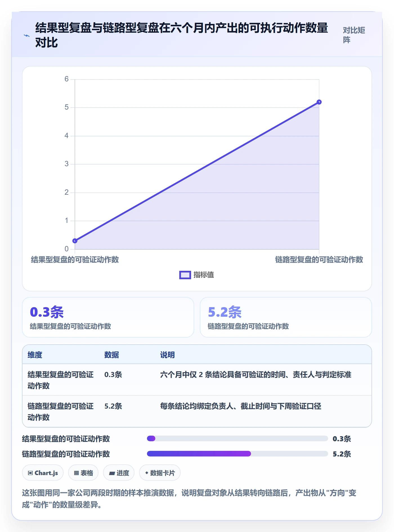This screenshot has width=394, height=532.
Task: Click y-axis tick label 6
Action: click(x=66, y=79)
